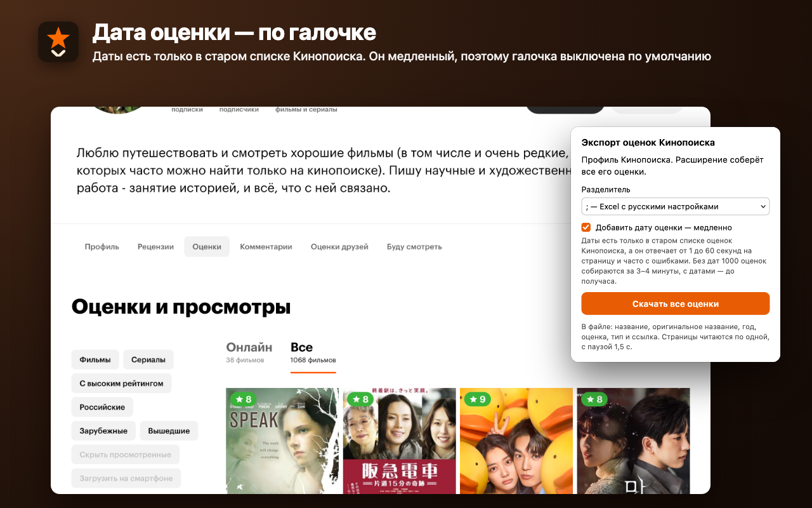Click the 9 rating badge on ducks poster
The image size is (812, 508).
(x=478, y=399)
